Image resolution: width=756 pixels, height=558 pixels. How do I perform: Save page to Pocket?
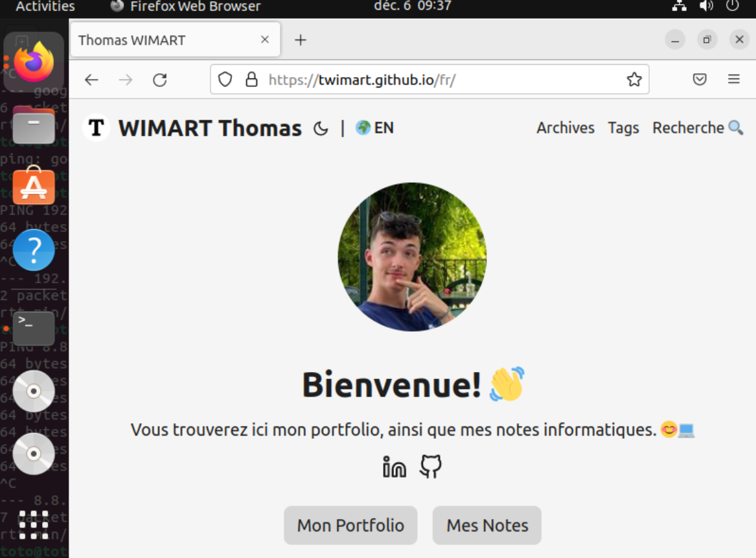(x=700, y=79)
